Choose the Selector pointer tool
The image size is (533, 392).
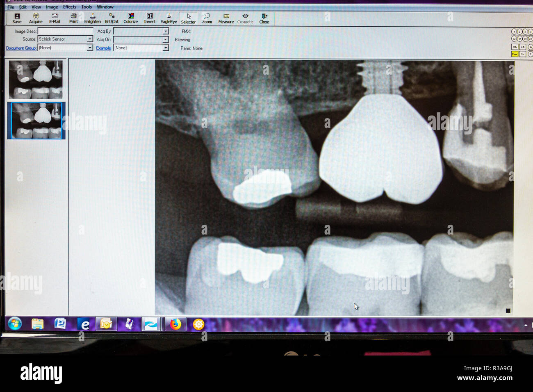pyautogui.click(x=189, y=19)
